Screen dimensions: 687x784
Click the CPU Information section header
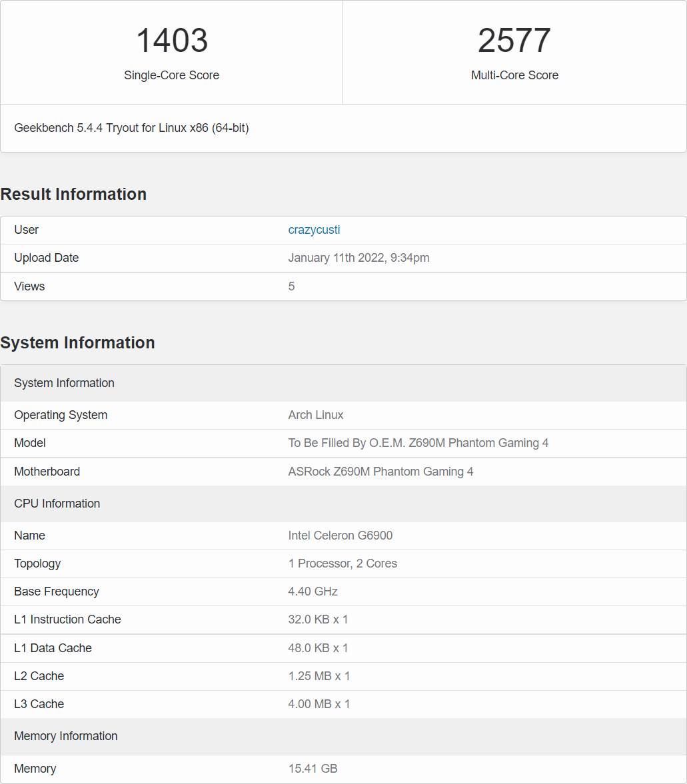coord(57,504)
